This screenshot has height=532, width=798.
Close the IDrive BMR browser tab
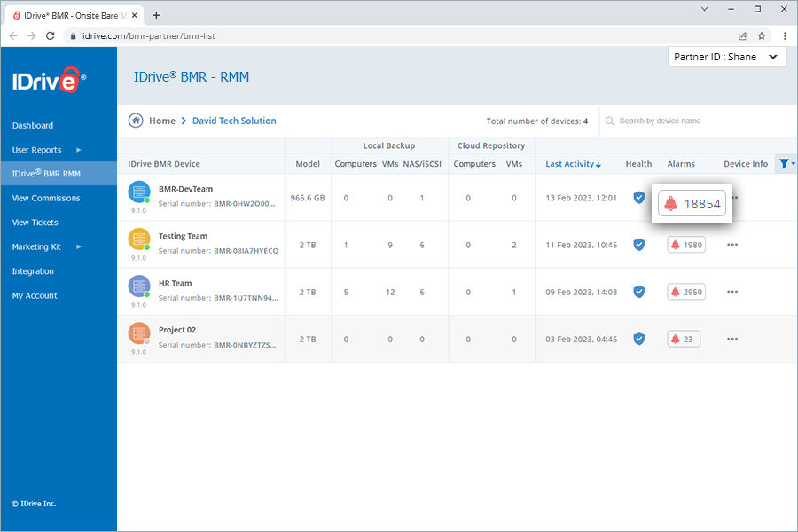click(135, 15)
